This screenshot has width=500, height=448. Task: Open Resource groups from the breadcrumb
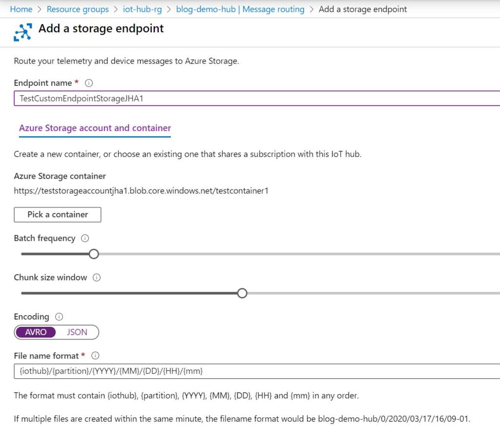[x=78, y=9]
